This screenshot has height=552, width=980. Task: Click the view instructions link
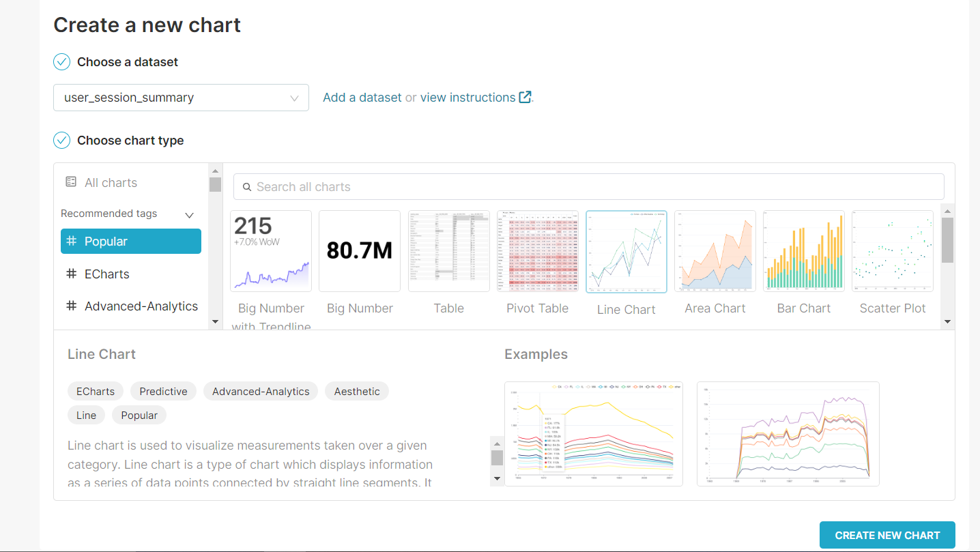tap(468, 98)
